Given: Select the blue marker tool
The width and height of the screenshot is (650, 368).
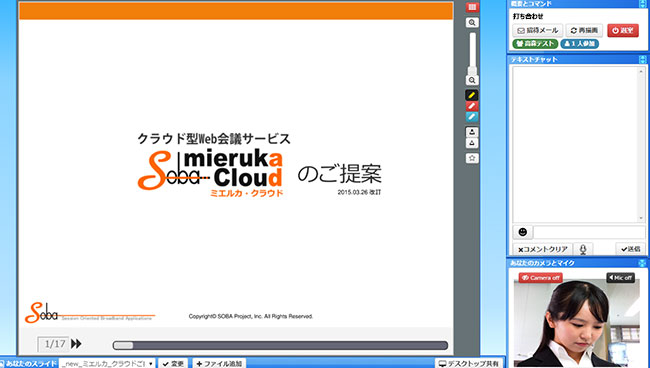Looking at the screenshot, I should pos(472,117).
